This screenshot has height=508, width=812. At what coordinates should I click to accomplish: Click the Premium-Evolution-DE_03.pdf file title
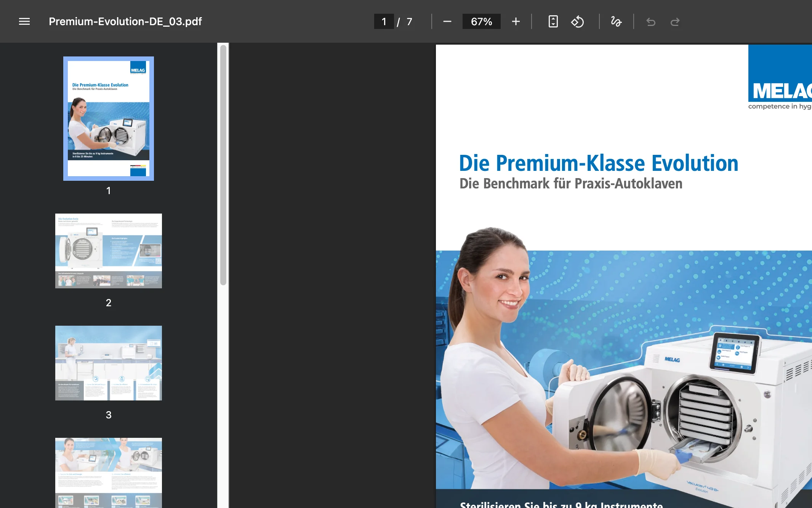[125, 22]
